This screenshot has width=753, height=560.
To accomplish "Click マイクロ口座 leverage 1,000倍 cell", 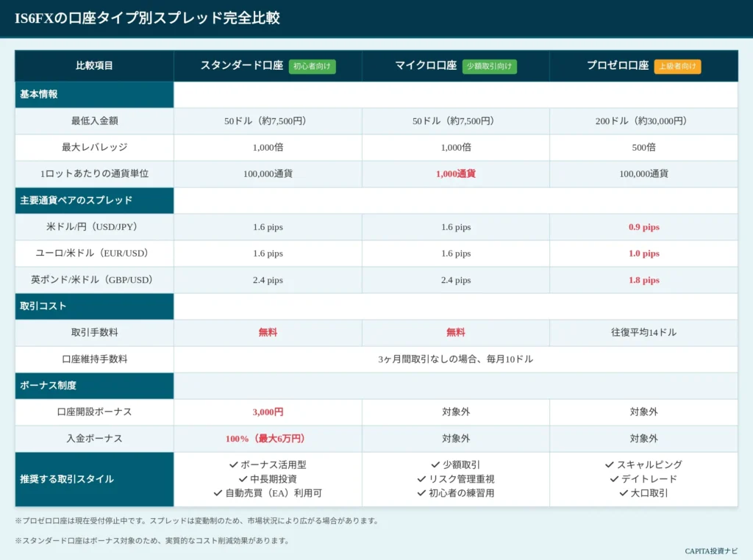I will click(x=456, y=147).
